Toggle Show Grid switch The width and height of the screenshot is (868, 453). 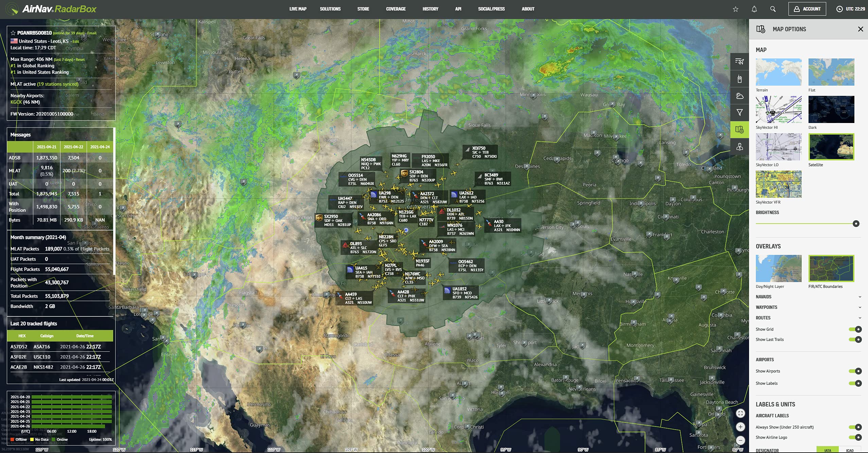click(855, 329)
